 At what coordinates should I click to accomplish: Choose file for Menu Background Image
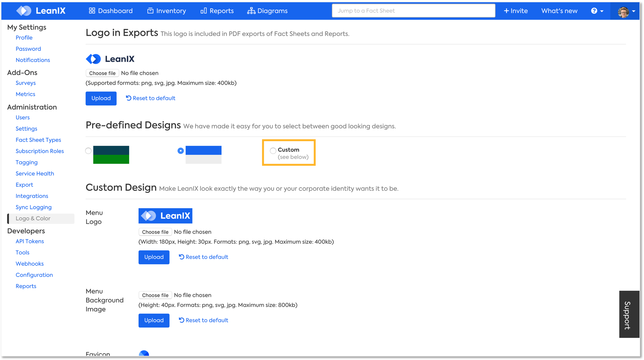(155, 295)
